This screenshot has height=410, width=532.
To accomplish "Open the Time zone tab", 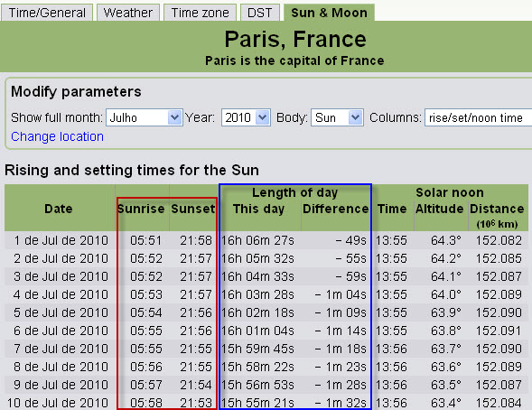I will pos(200,13).
